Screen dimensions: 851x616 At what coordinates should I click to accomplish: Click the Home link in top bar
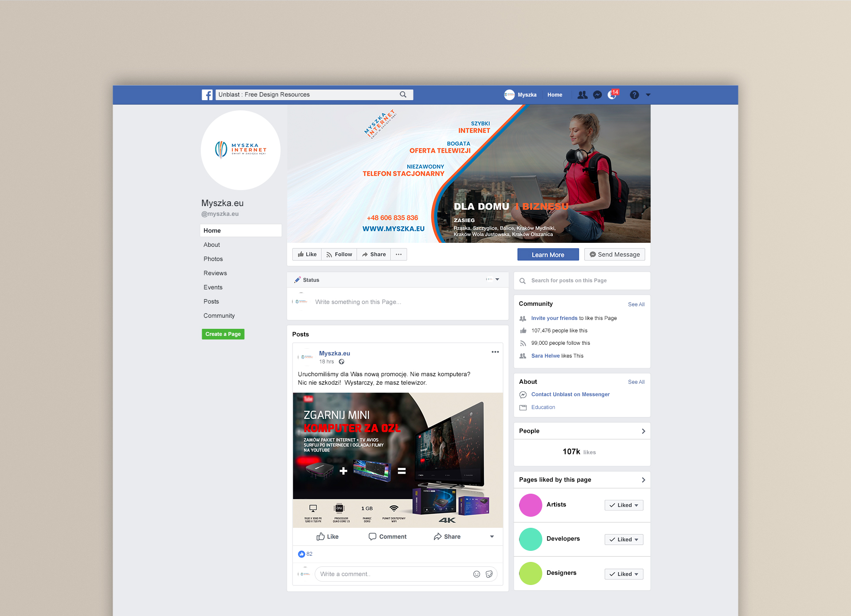(554, 95)
